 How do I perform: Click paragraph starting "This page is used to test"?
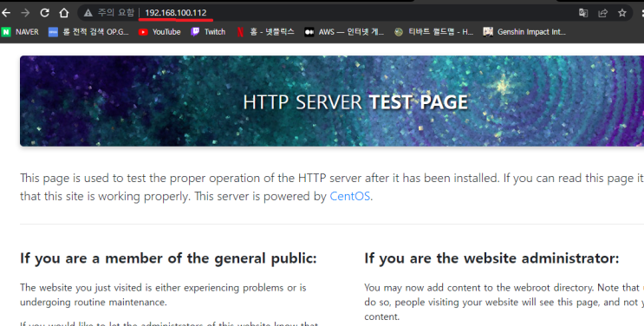(x=332, y=187)
